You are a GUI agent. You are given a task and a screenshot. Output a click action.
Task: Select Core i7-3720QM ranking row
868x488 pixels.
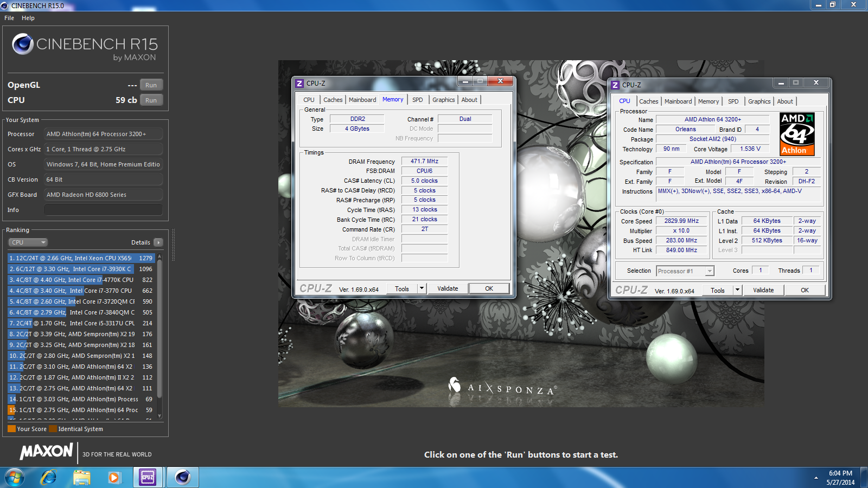click(81, 301)
